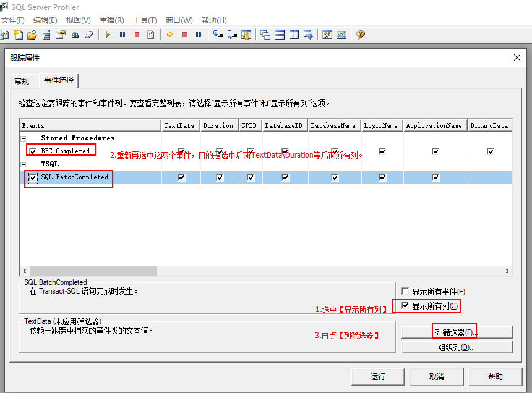Cascade windows using the toolbar icon
The height and width of the screenshot is (393, 532).
pyautogui.click(x=265, y=35)
